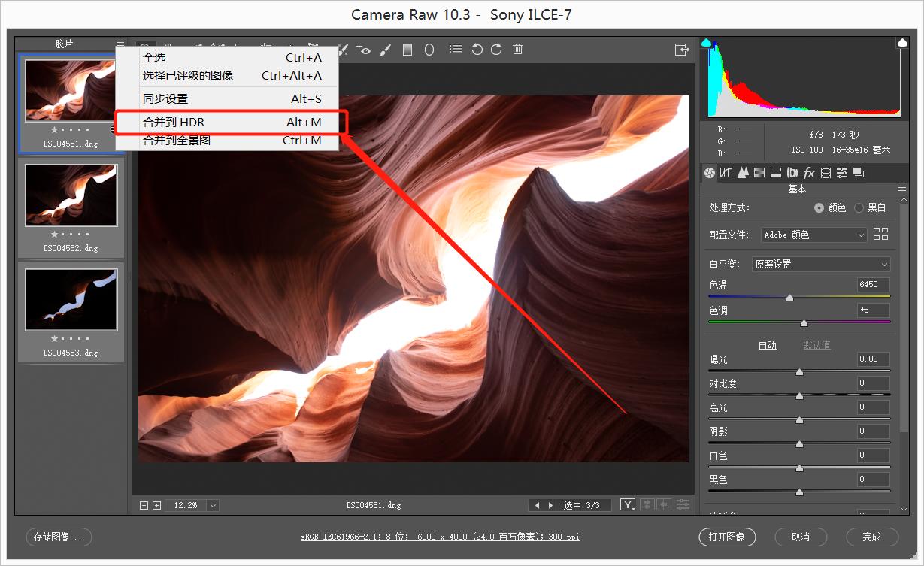Adjust the Exposure slider handle
Image resolution: width=924 pixels, height=566 pixels.
[799, 372]
